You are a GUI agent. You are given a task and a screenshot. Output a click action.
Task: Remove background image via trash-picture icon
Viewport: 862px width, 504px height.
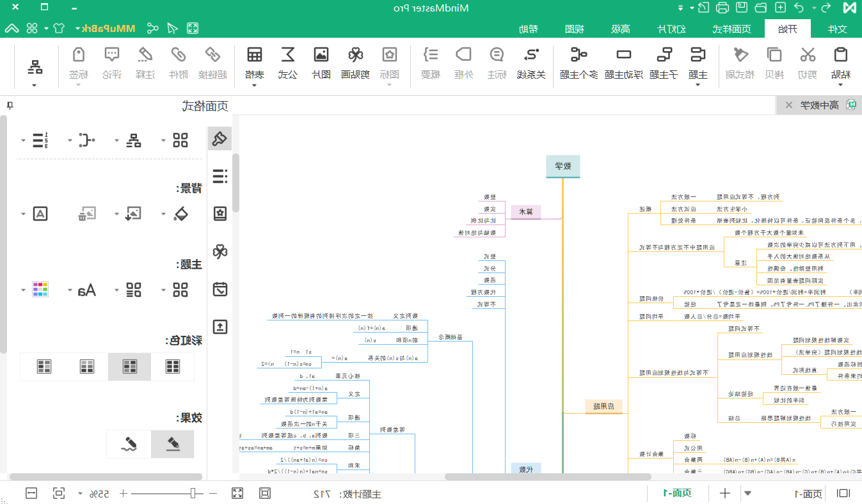[x=87, y=214]
